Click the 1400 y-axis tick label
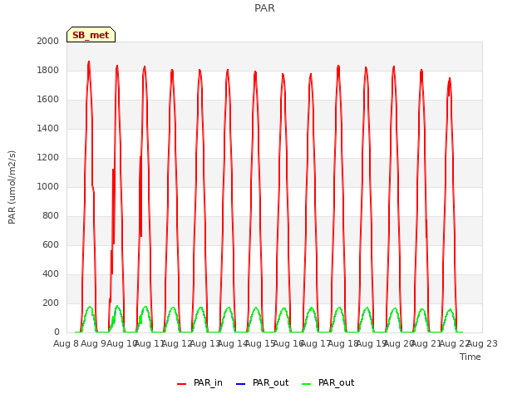The width and height of the screenshot is (532, 399). click(48, 128)
